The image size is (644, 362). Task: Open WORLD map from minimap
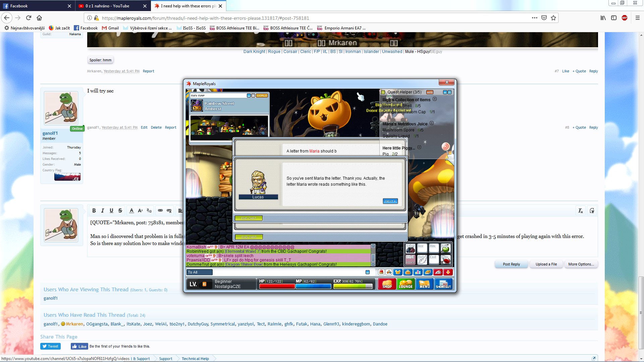click(x=262, y=96)
